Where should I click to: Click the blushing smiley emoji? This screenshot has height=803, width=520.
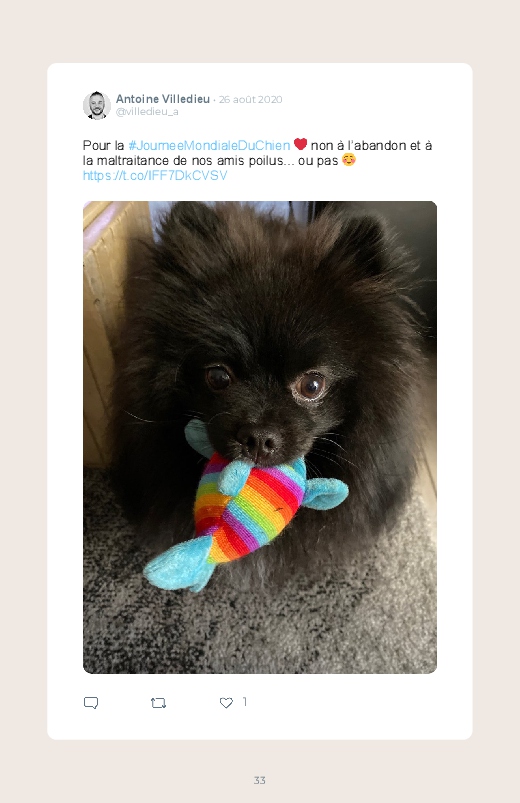[348, 160]
